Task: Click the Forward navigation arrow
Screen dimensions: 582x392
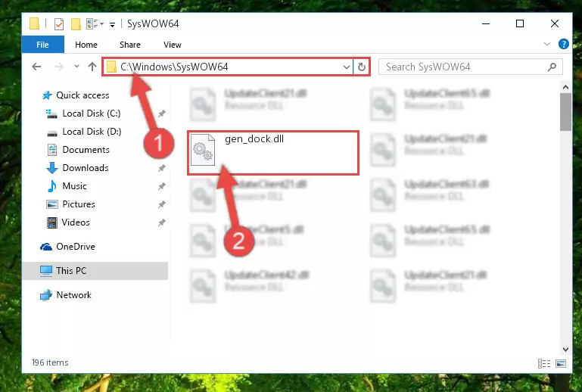Action: pyautogui.click(x=58, y=67)
